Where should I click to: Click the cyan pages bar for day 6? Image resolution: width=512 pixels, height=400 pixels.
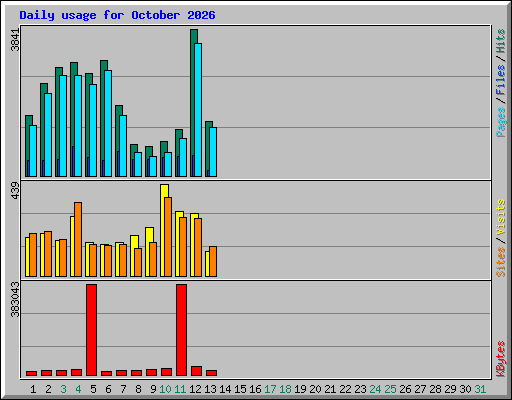(x=108, y=123)
